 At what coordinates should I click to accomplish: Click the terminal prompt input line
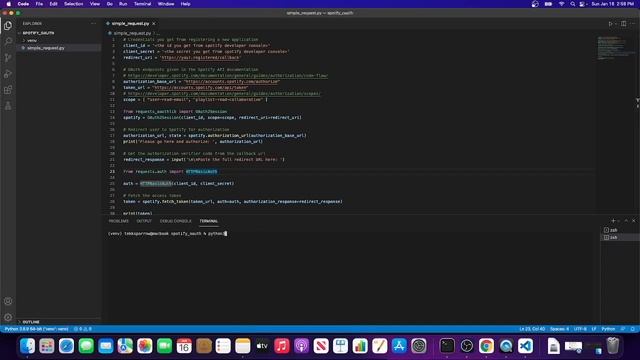pyautogui.click(x=167, y=234)
